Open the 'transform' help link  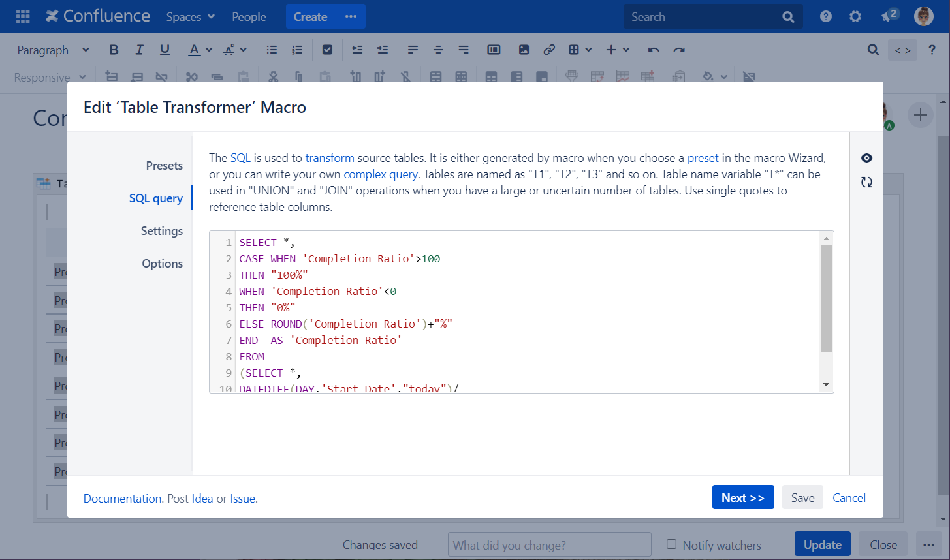pos(330,158)
